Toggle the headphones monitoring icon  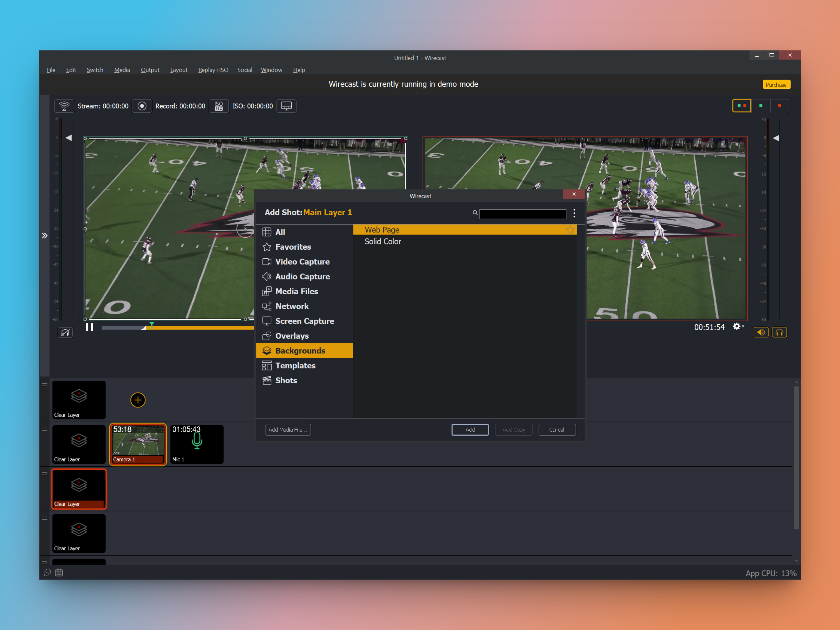click(780, 333)
